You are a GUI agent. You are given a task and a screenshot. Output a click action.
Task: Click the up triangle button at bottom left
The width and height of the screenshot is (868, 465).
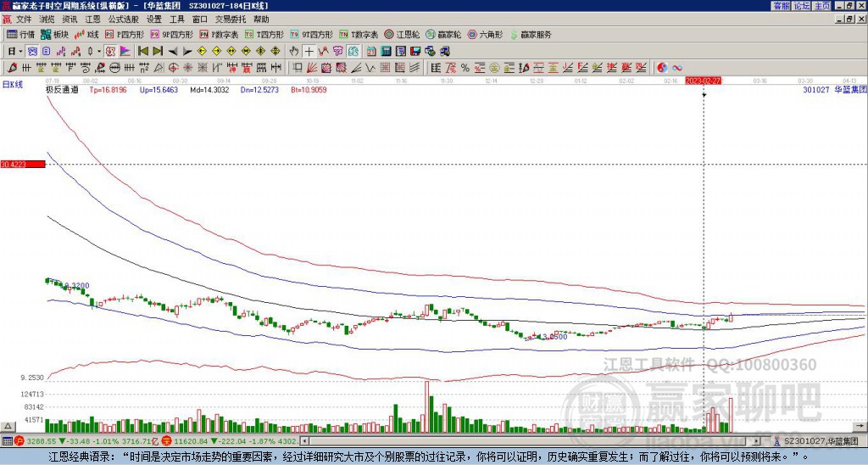pyautogui.click(x=7, y=426)
